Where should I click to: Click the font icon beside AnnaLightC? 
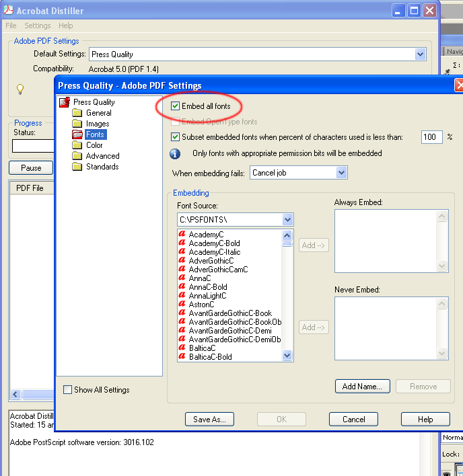(x=182, y=295)
